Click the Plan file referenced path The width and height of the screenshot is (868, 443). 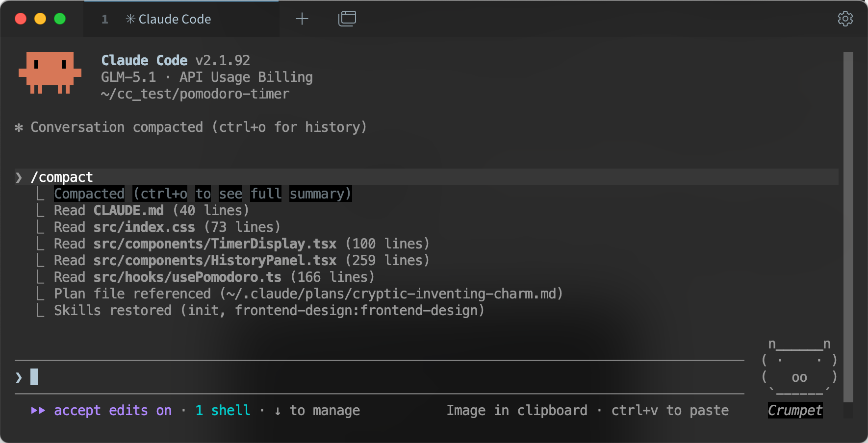click(391, 294)
